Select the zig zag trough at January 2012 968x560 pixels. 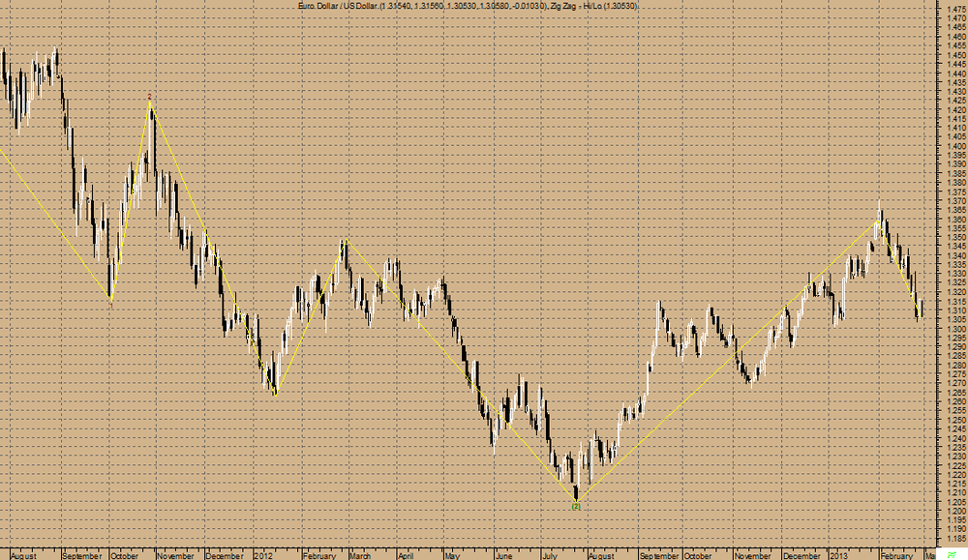coord(275,395)
